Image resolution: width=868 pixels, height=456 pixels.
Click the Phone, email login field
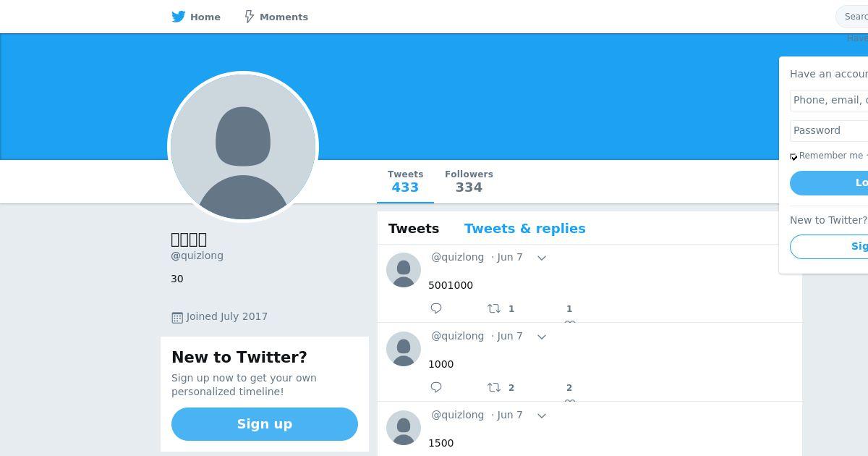click(829, 100)
